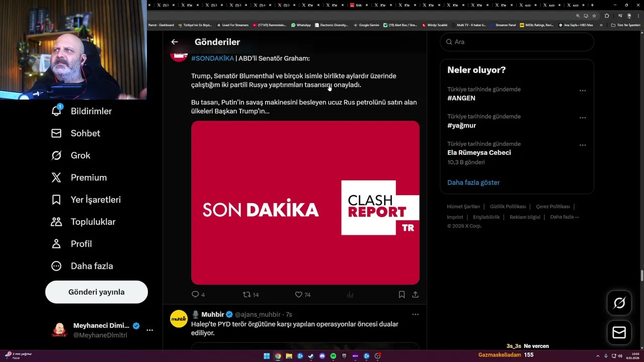Open the Chrome extensions puzzle icon
Image resolution: width=644 pixels, height=362 pixels.
pyautogui.click(x=606, y=16)
